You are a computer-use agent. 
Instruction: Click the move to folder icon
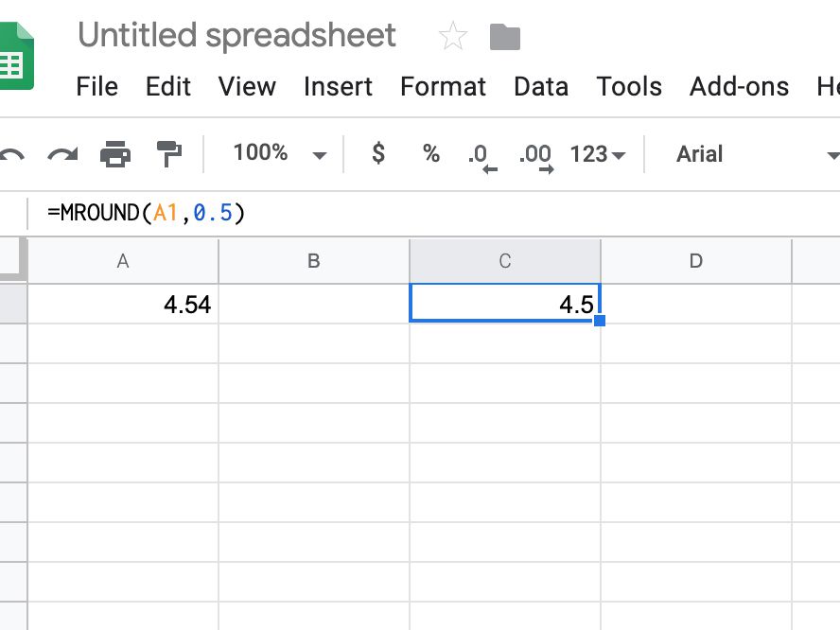coord(505,38)
